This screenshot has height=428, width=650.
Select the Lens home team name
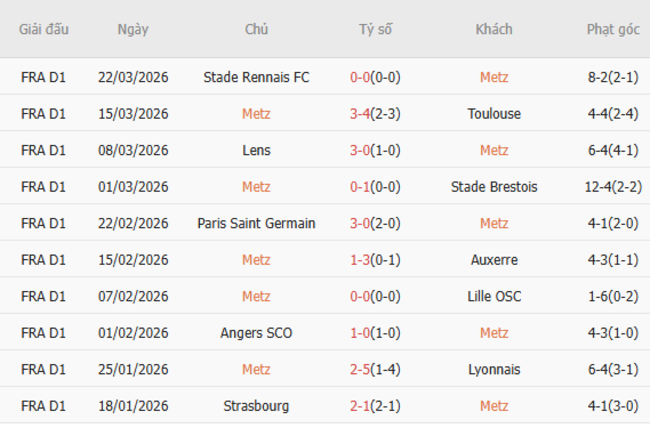tap(256, 150)
